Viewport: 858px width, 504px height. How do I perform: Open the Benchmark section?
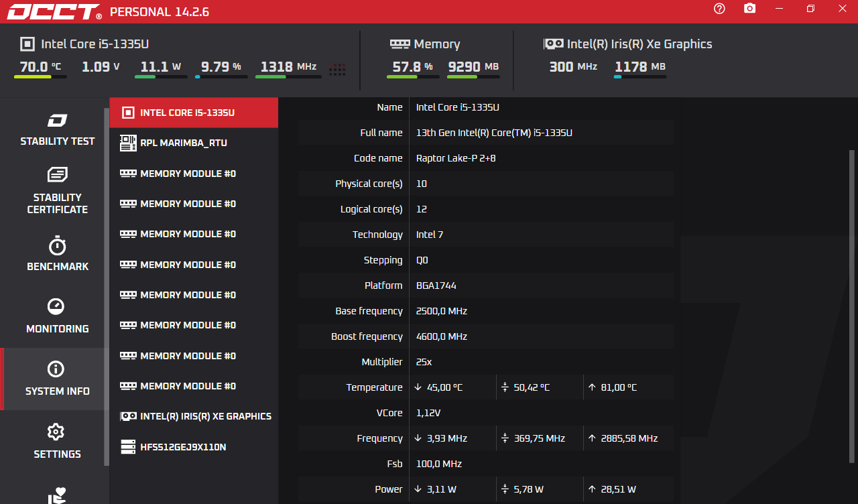point(58,254)
